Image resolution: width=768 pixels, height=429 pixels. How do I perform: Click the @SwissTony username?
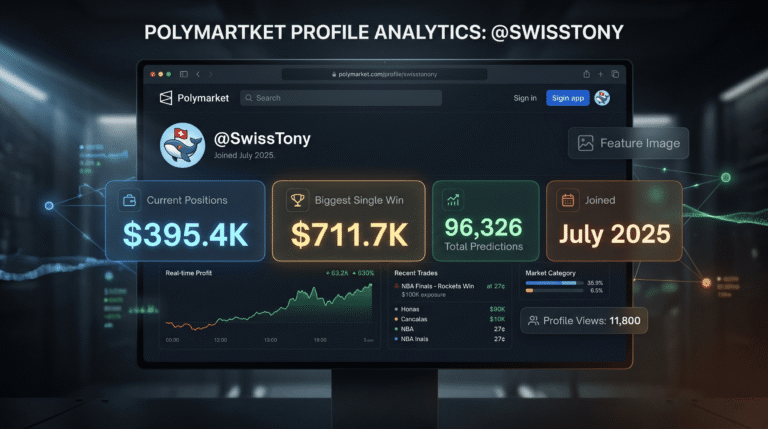click(x=262, y=139)
